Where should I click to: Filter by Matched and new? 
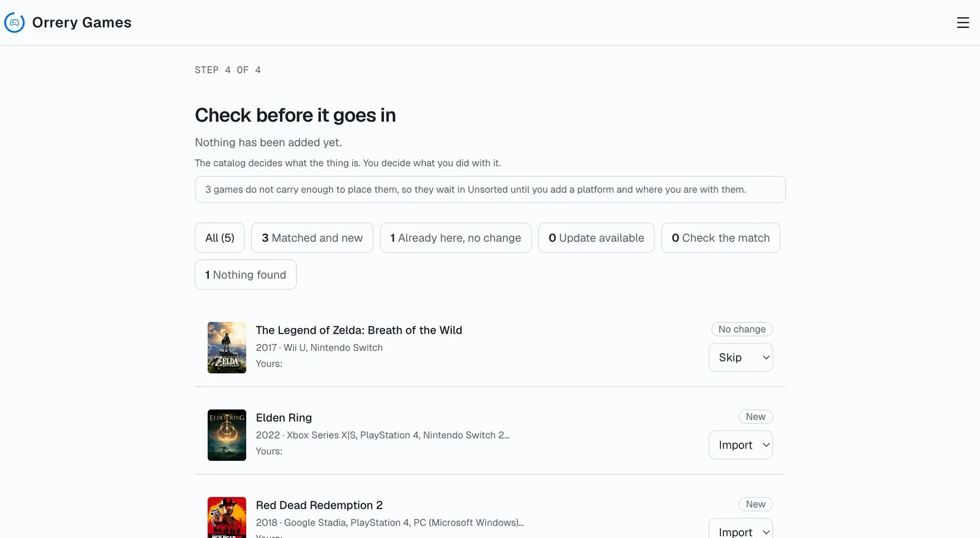click(312, 237)
